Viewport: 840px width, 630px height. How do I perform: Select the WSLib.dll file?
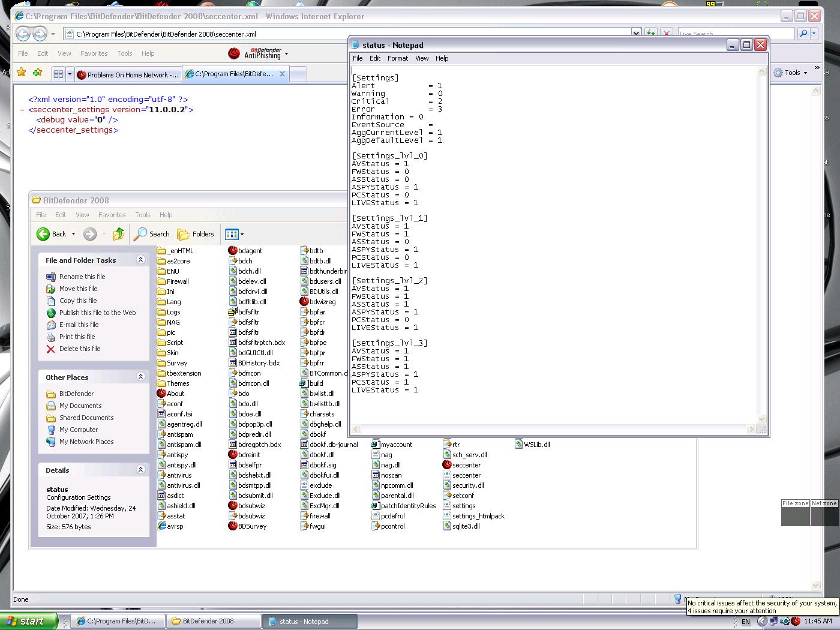coord(532,445)
